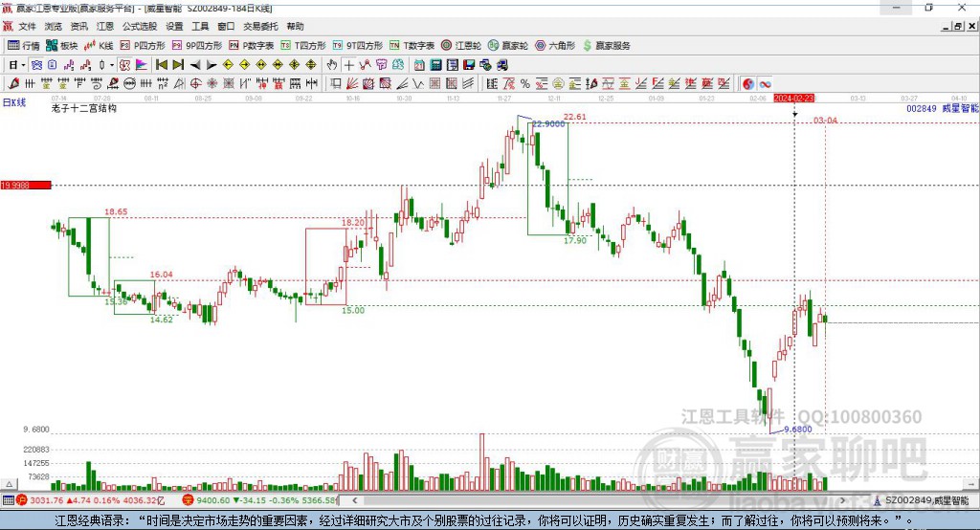The width and height of the screenshot is (980, 530).
Task: Click the black left arrow icon
Action: click(195, 65)
